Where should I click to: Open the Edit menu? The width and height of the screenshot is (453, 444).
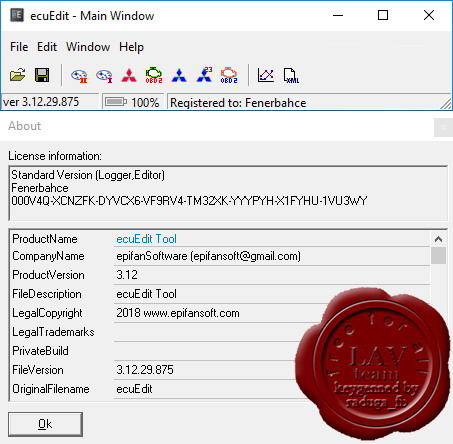pos(47,47)
